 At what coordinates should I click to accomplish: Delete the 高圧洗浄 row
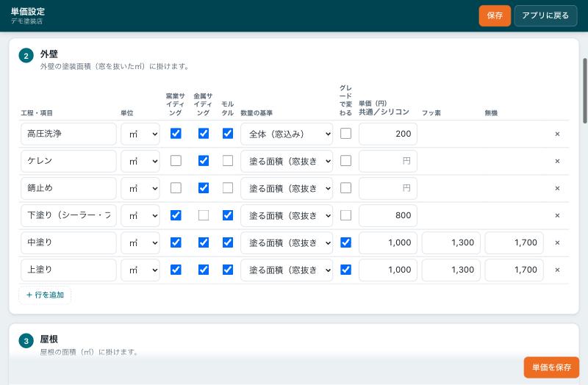click(x=557, y=134)
